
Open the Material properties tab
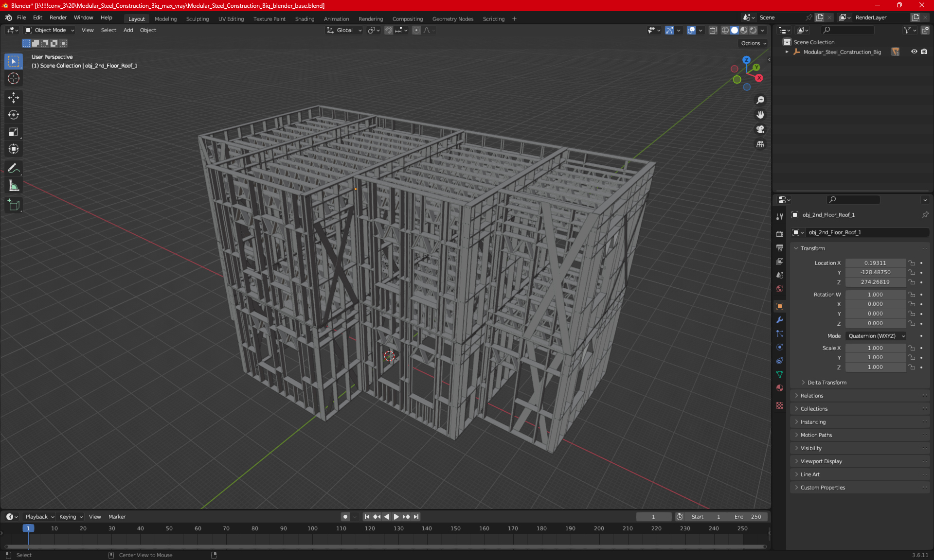780,388
